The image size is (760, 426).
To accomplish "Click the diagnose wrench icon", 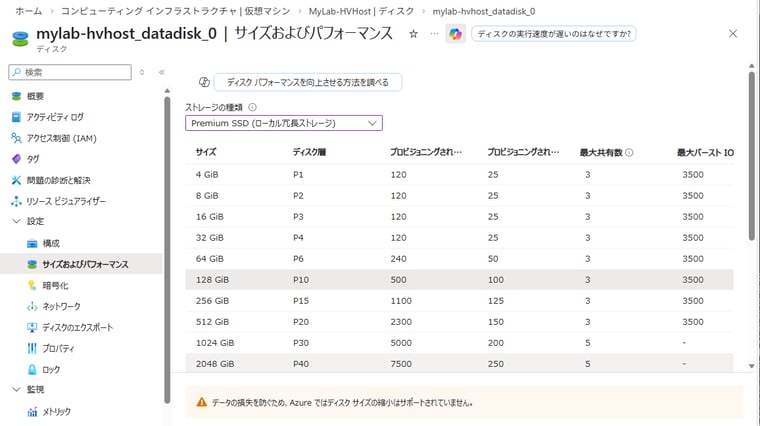I will 16,180.
